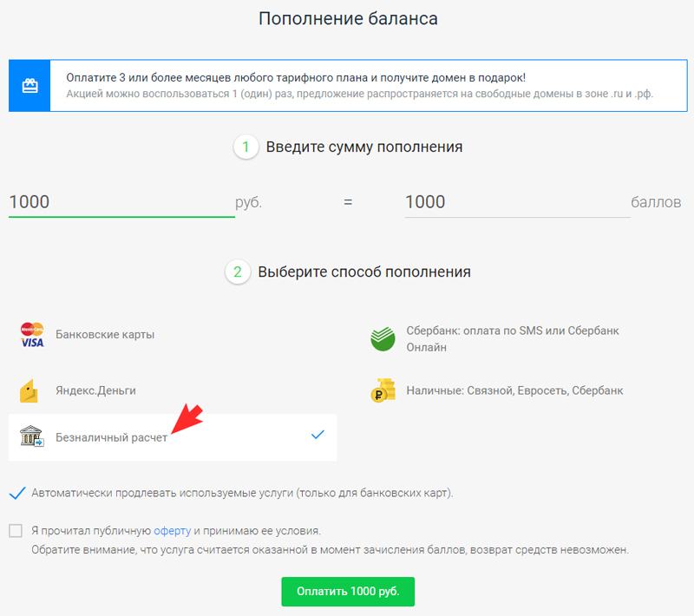Image resolution: width=694 pixels, height=616 pixels.
Task: Click the Visa/MasterCard bank cards icon
Action: click(32, 335)
